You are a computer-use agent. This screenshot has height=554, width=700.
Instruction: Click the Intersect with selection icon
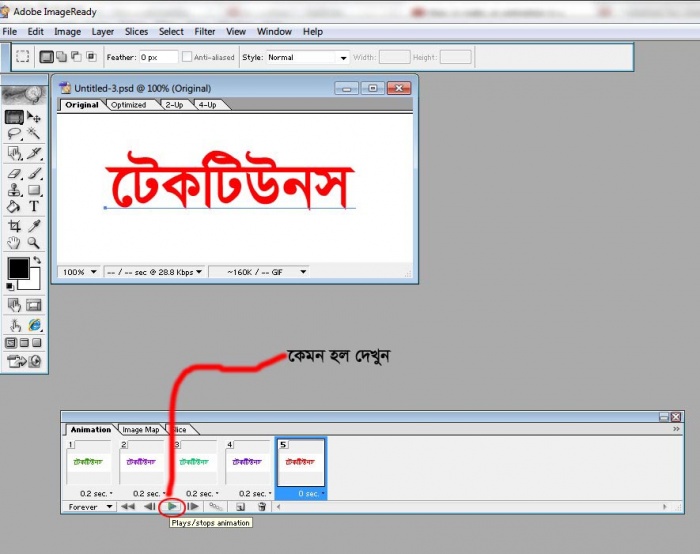tap(92, 56)
